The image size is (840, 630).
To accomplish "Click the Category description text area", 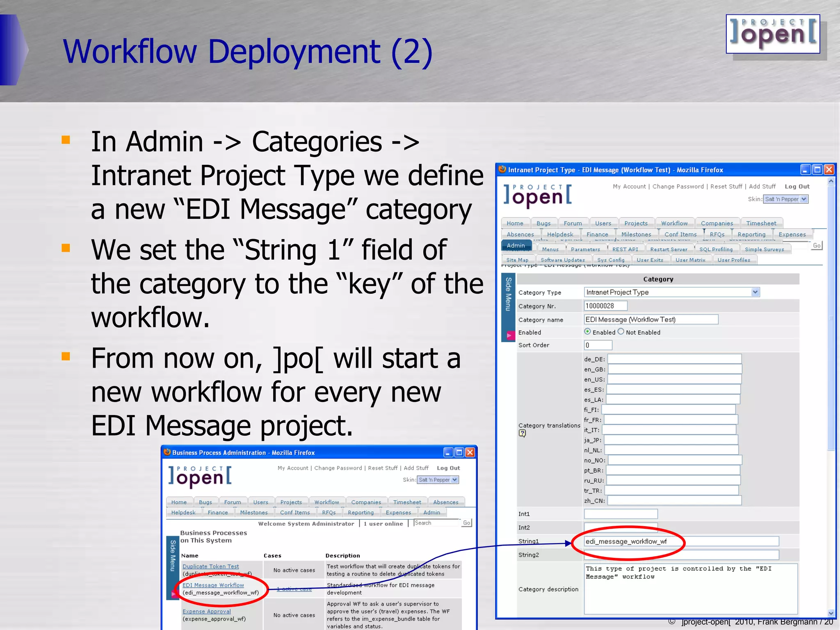I will tap(691, 589).
